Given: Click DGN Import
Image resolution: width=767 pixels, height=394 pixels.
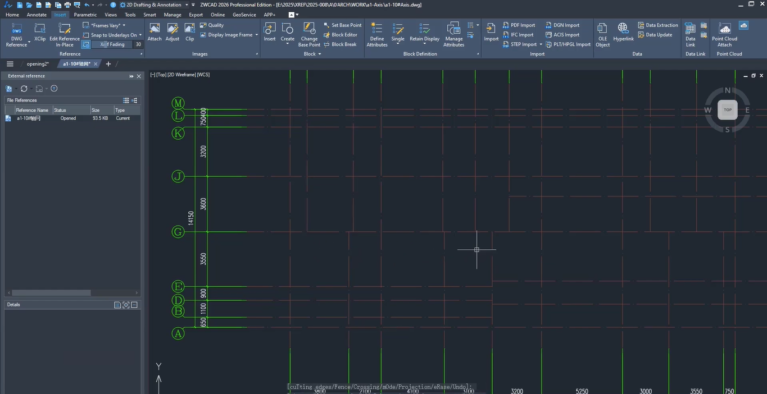Looking at the screenshot, I should (x=562, y=25).
